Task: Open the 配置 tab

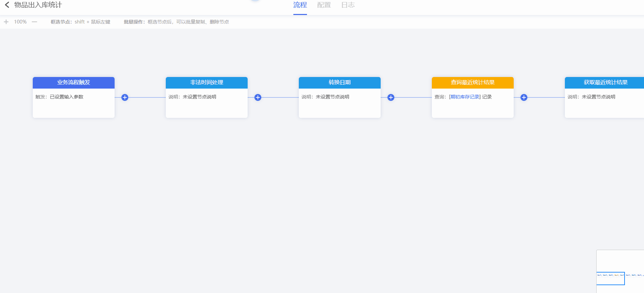Action: (324, 5)
